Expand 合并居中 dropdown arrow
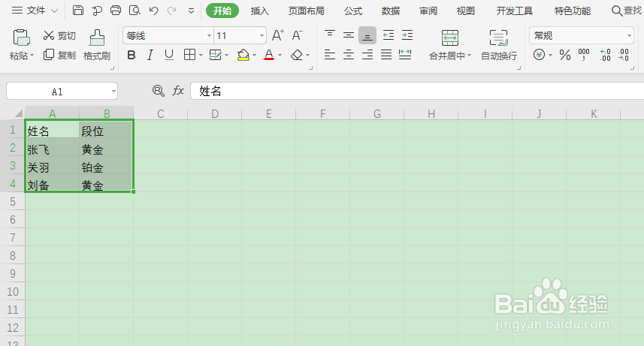This screenshot has height=346, width=644. (x=469, y=55)
